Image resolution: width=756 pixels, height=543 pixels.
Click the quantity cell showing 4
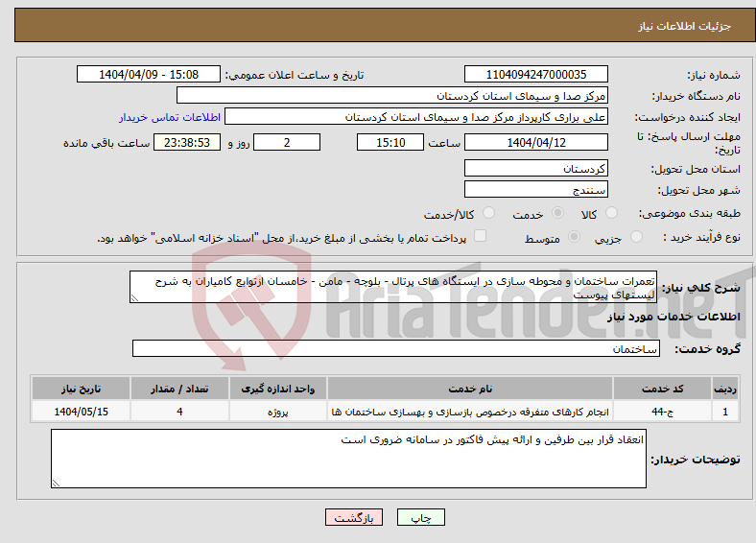[x=179, y=412]
